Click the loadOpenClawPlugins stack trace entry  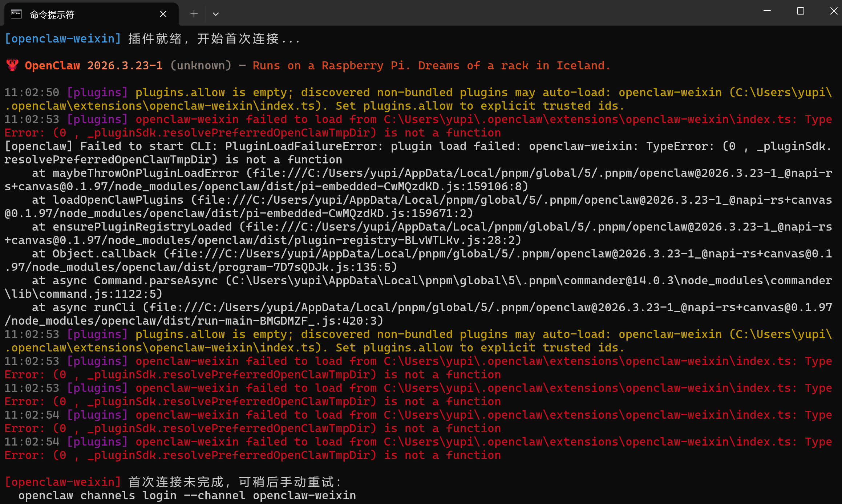(x=118, y=200)
